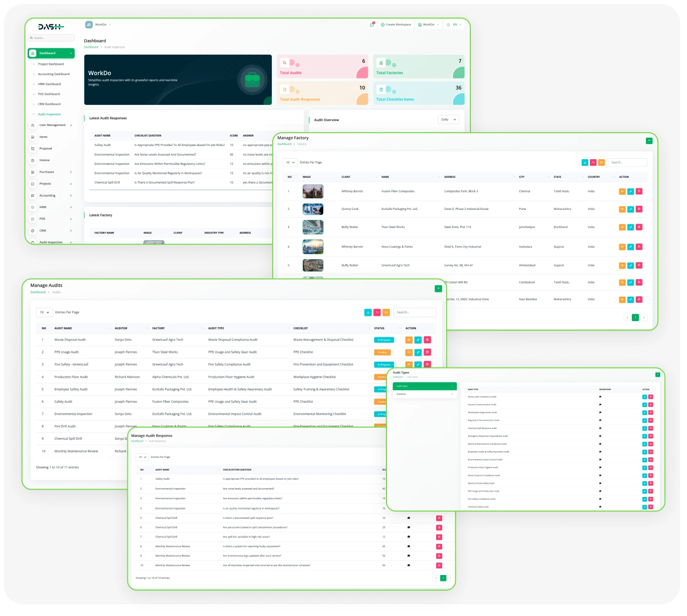Click the green add button in Manage Factory
Viewport: 687px width, 616px height.
(x=649, y=141)
